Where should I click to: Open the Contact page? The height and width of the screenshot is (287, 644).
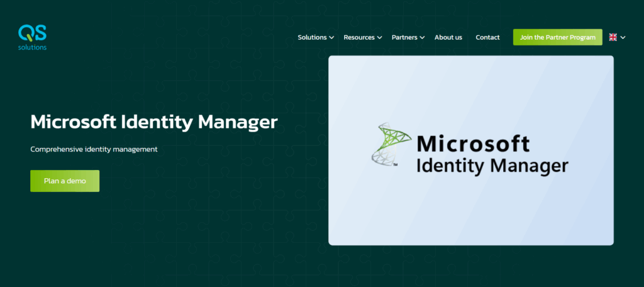pyautogui.click(x=487, y=37)
